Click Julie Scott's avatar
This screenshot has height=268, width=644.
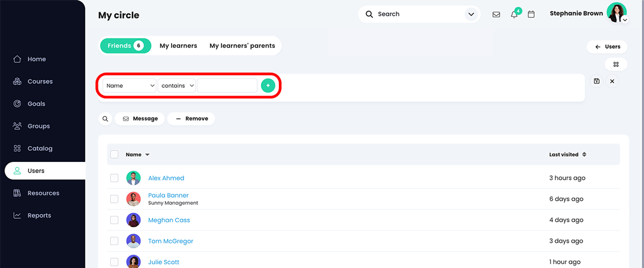(x=134, y=262)
